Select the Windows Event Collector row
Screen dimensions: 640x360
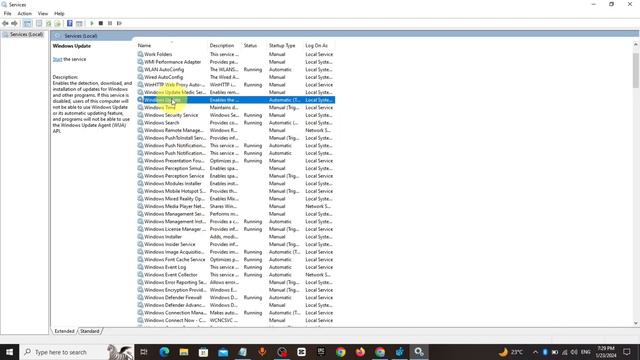coord(236,275)
